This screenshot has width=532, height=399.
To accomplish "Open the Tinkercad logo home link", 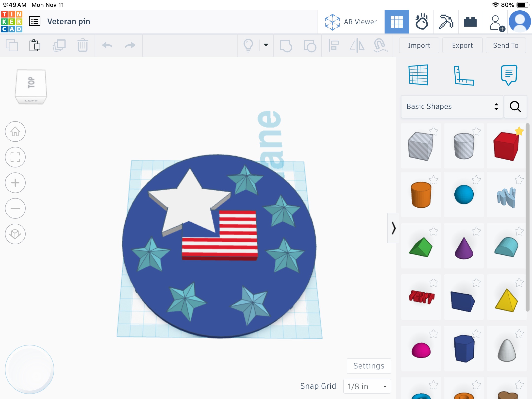I will (12, 22).
